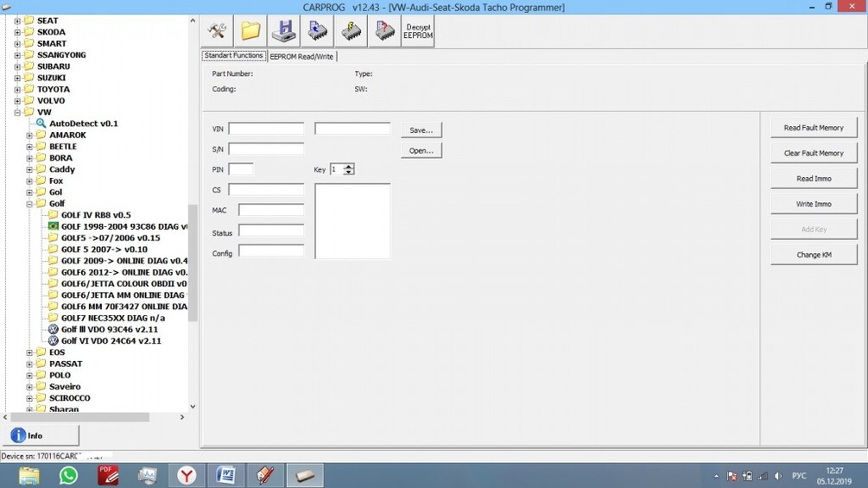Select the BEETLE folder in tree
This screenshot has width=868, height=488.
click(62, 147)
